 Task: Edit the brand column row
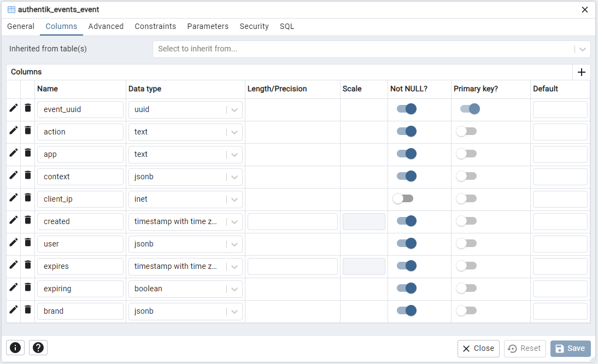[13, 310]
